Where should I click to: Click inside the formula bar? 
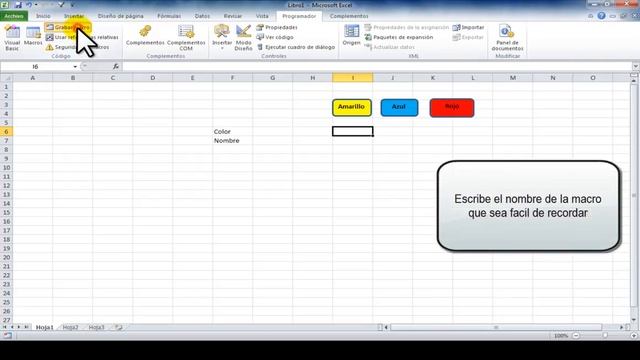pos(377,67)
